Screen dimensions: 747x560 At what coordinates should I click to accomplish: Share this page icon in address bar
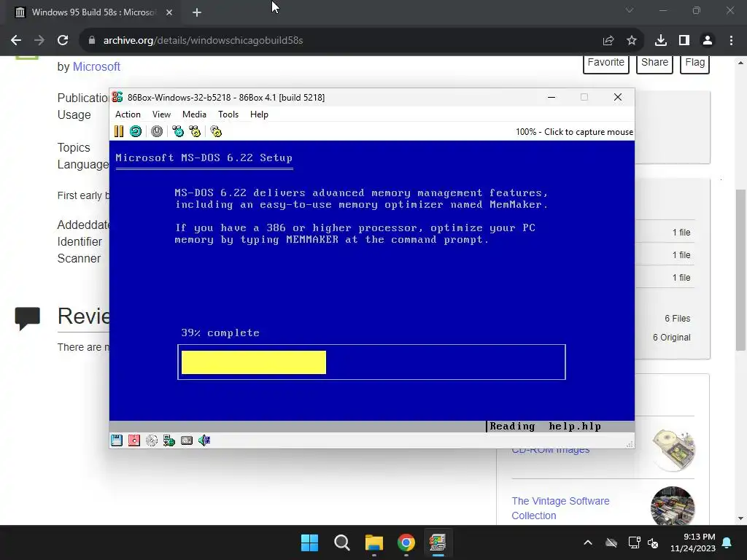608,41
